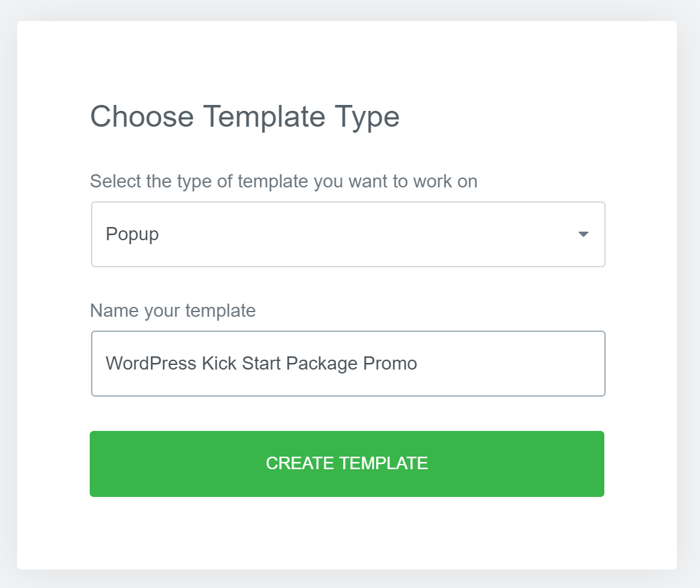This screenshot has height=588, width=700.
Task: Click the word TEMPLATE on the green button
Action: 383,463
